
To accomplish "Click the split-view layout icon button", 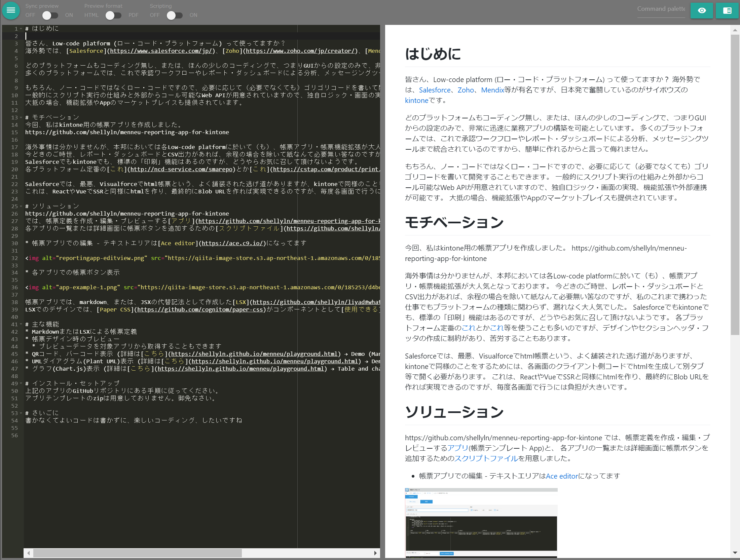I will (x=727, y=10).
